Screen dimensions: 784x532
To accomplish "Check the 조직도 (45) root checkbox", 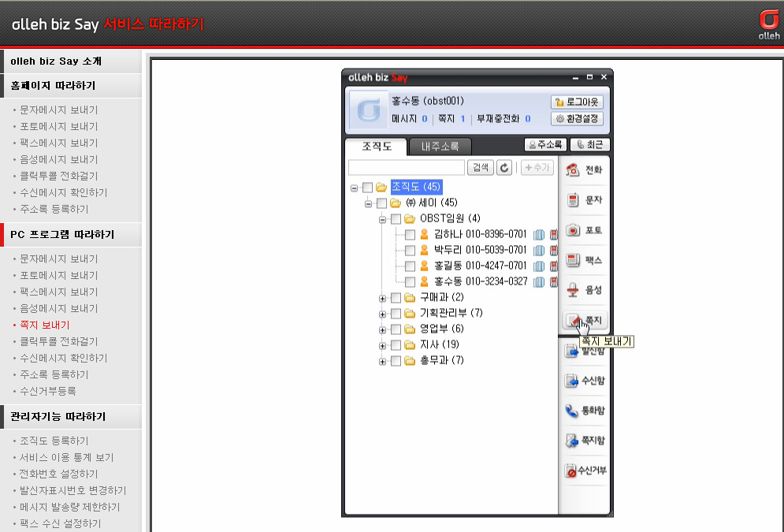I will coord(367,188).
